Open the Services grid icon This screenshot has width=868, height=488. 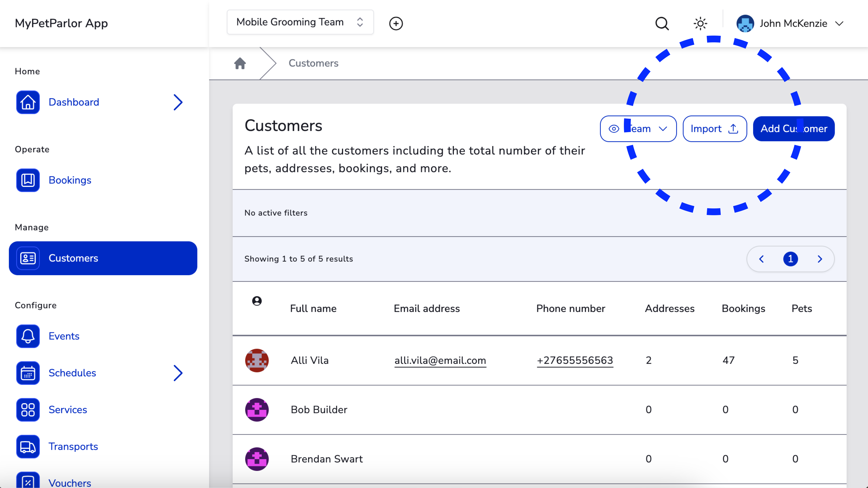click(28, 410)
